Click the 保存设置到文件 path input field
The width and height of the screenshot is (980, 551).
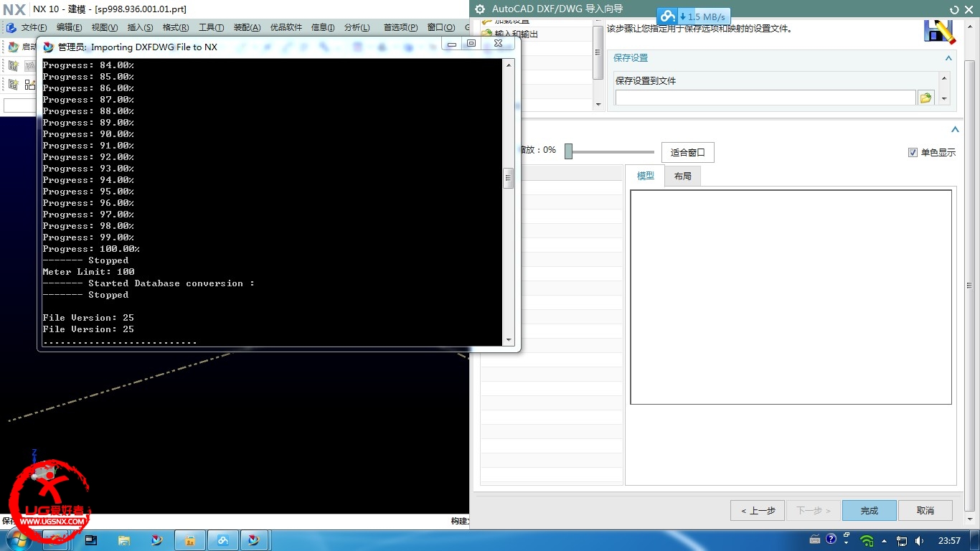[x=765, y=98]
